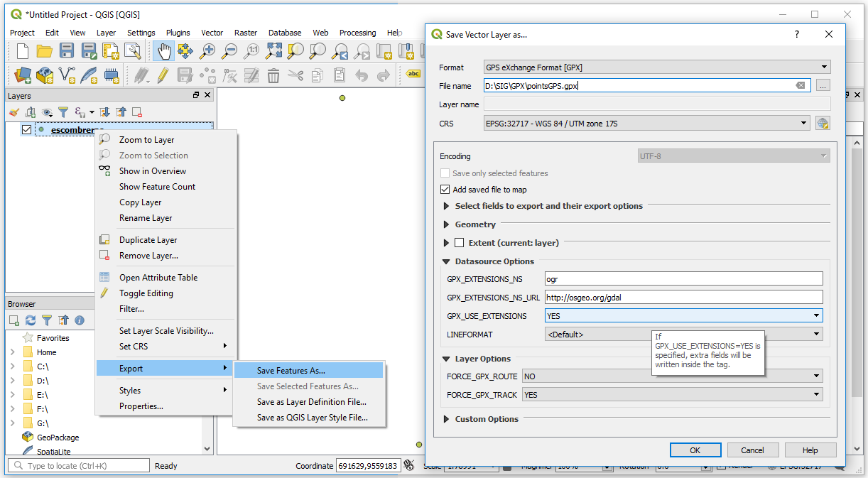The image size is (868, 478).
Task: Uncheck Add saved file to map
Action: pos(445,190)
